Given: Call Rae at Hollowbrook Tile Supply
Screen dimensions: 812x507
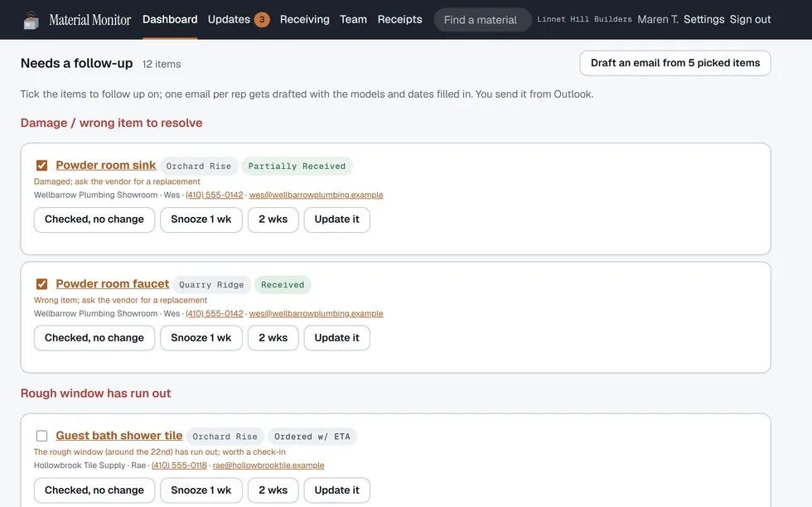Looking at the screenshot, I should click(179, 465).
